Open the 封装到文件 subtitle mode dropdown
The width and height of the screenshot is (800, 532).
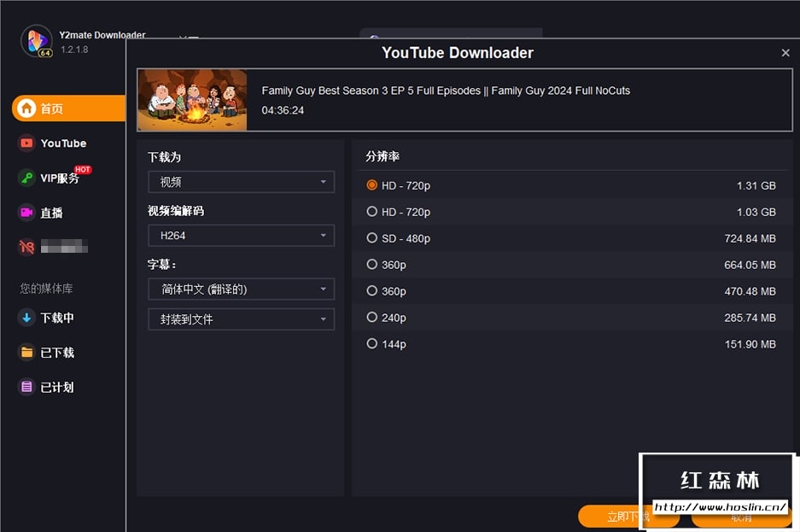(241, 319)
